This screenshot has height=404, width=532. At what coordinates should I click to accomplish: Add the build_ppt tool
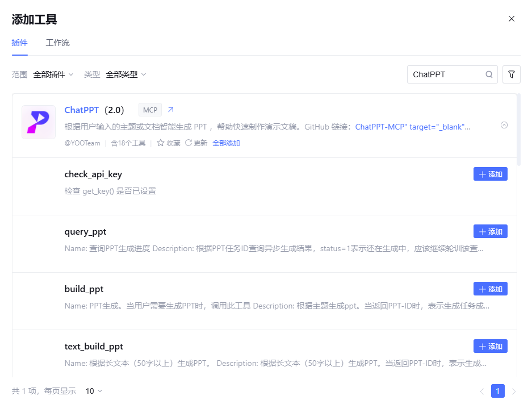[x=490, y=289]
